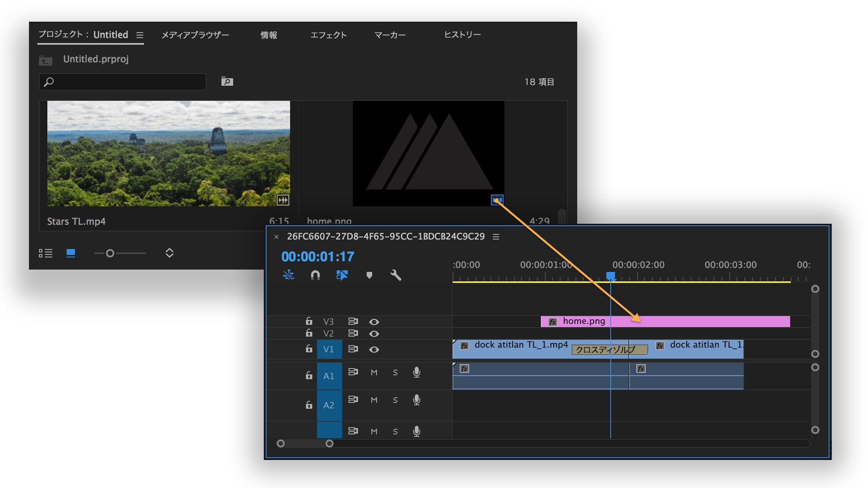Screen dimensions: 868x488
Task: Open the sequence panel menu
Action: (x=496, y=237)
